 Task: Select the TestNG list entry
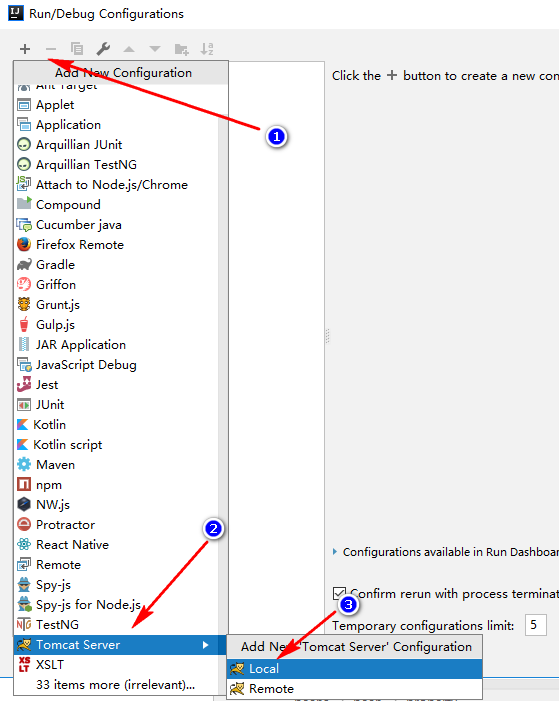(116, 625)
